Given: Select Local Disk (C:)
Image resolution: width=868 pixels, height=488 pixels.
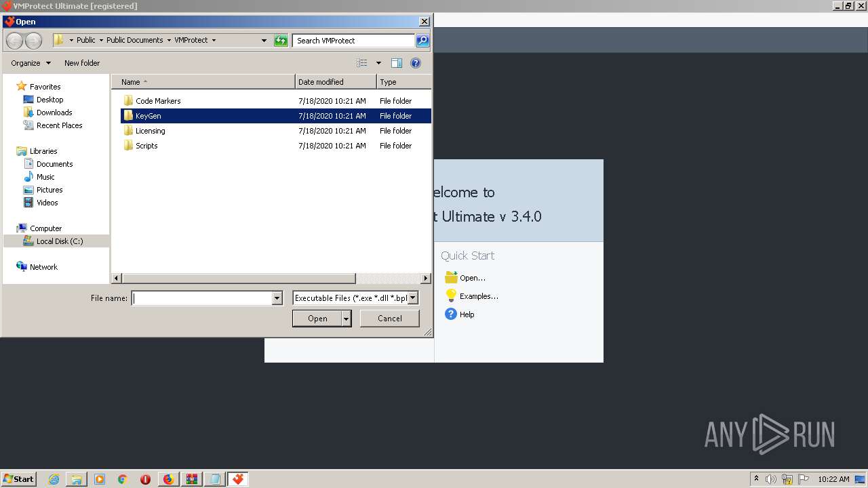Looking at the screenshot, I should (56, 241).
